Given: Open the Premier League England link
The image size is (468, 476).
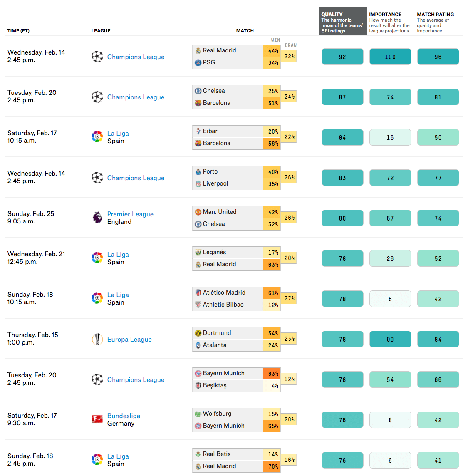Looking at the screenshot, I should pyautogui.click(x=130, y=214).
